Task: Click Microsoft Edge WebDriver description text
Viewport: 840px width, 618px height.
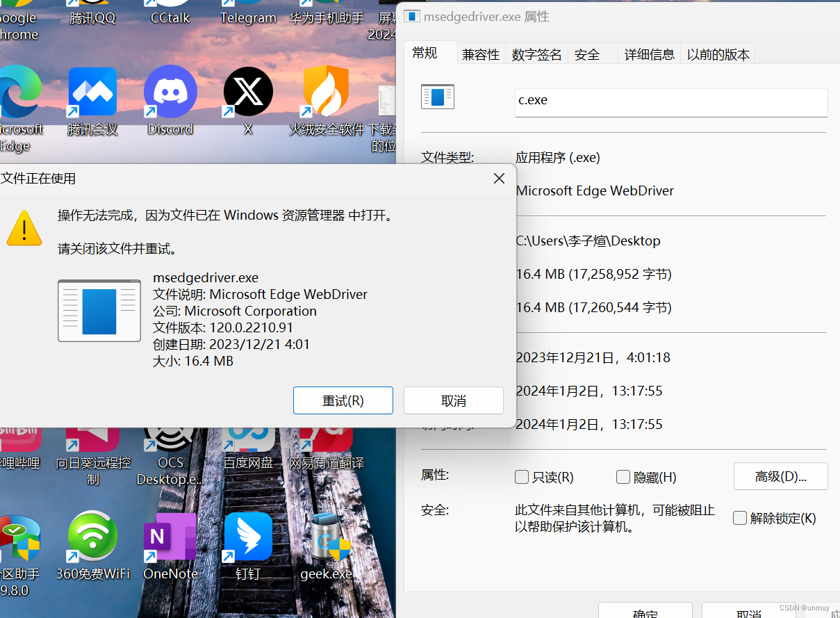Action: point(595,190)
